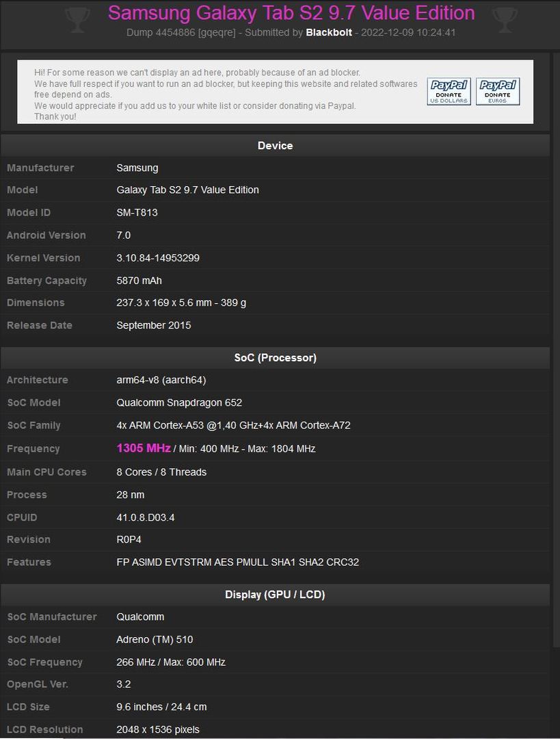Click the Battery Capacity value '5870 mAh'

(x=139, y=281)
